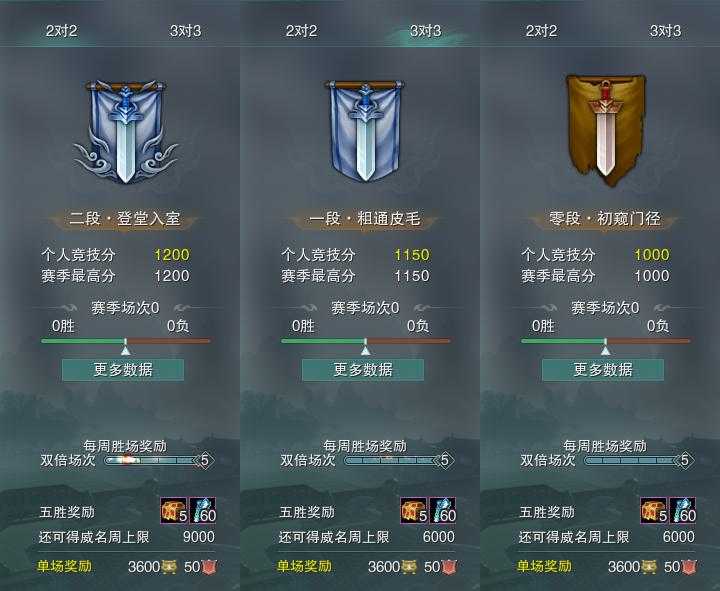Viewport: 720px width, 591px height.
Task: Click the blue crystal reward icon in right panel
Action: pos(682,510)
